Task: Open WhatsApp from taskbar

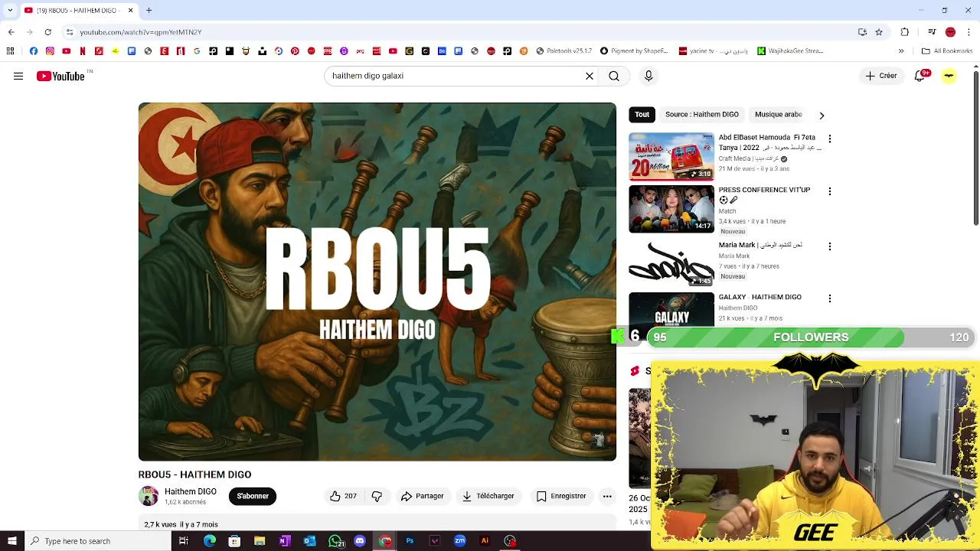Action: click(335, 541)
